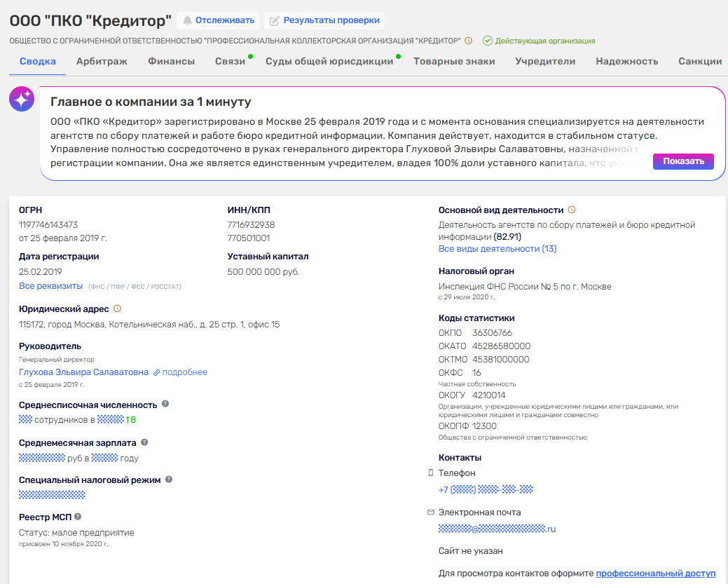Click clock icon beside full company name
728x584 pixels.
(x=469, y=41)
